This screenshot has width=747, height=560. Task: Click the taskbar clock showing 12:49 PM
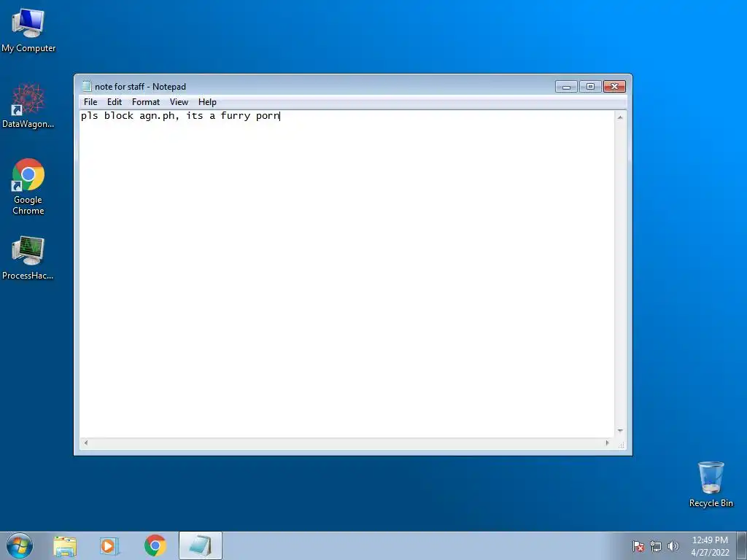coord(711,546)
